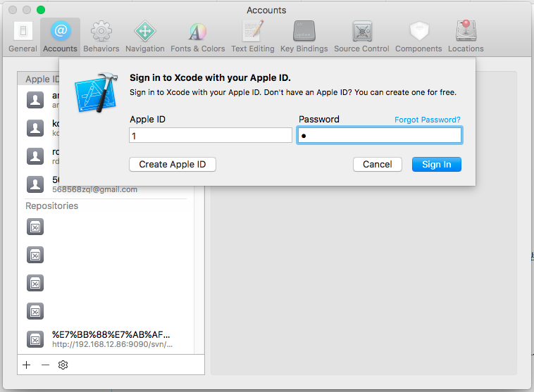This screenshot has width=534, height=392.
Task: Click the Sign In button
Action: [x=437, y=165]
